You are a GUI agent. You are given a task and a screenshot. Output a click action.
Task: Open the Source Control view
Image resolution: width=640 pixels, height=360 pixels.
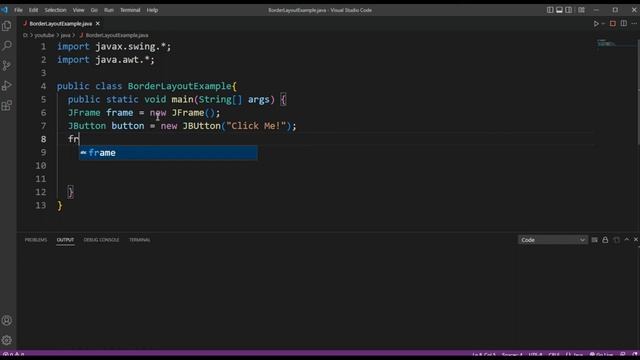(7, 65)
